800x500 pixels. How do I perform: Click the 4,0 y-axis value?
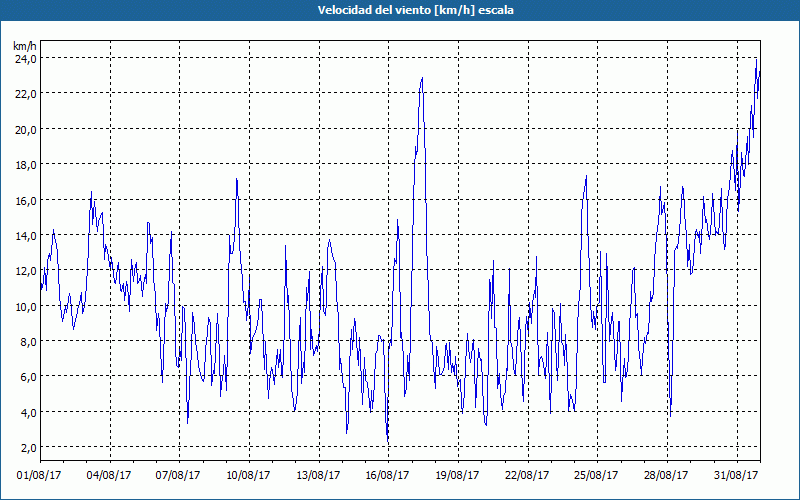pyautogui.click(x=28, y=413)
